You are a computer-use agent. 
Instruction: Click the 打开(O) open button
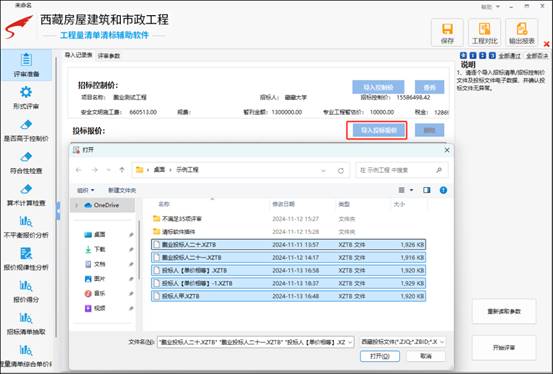click(380, 356)
